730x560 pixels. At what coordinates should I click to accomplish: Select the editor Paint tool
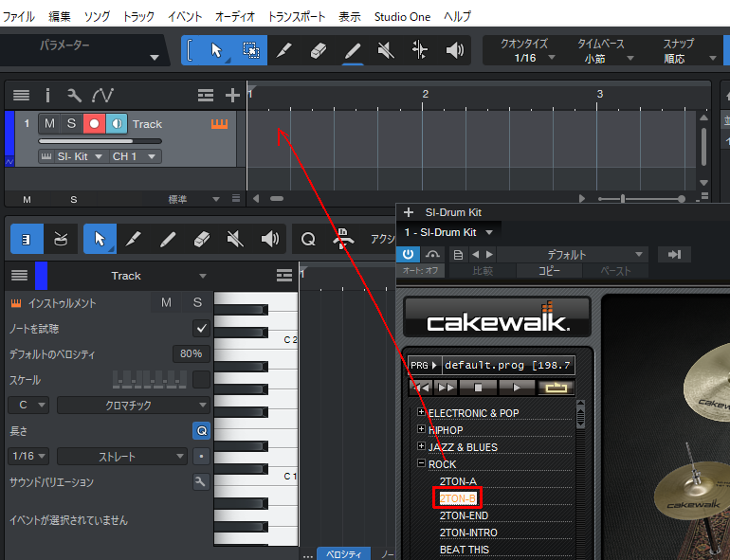168,240
